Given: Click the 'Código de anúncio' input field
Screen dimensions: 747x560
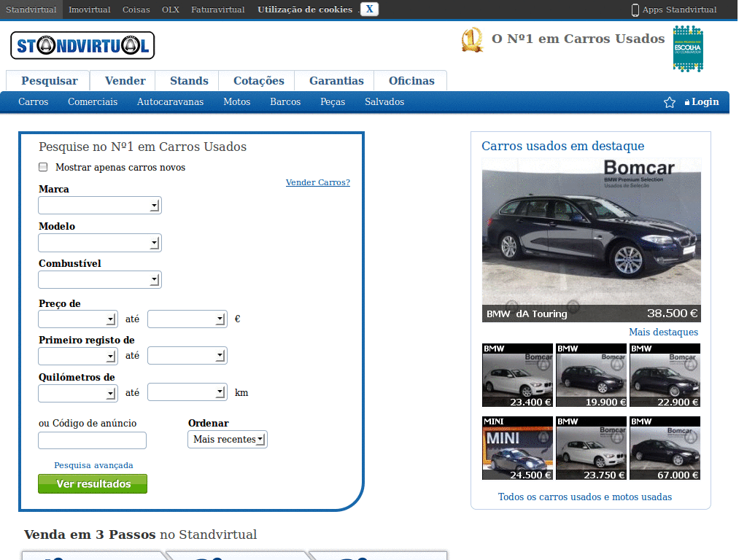Looking at the screenshot, I should pos(92,440).
